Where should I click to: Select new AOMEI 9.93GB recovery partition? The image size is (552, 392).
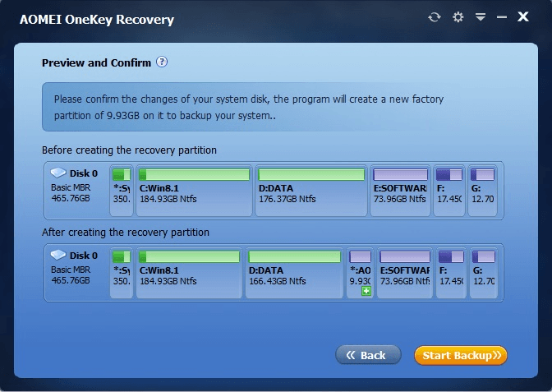pos(360,273)
